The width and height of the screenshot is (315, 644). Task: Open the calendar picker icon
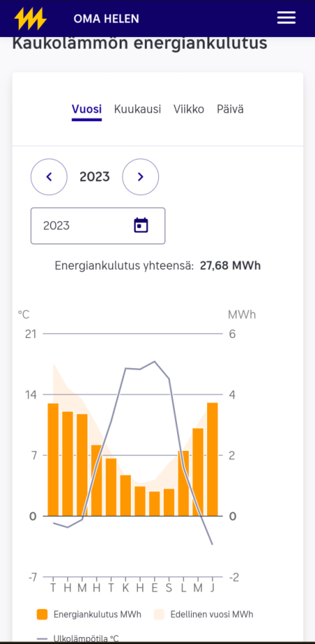tap(141, 225)
